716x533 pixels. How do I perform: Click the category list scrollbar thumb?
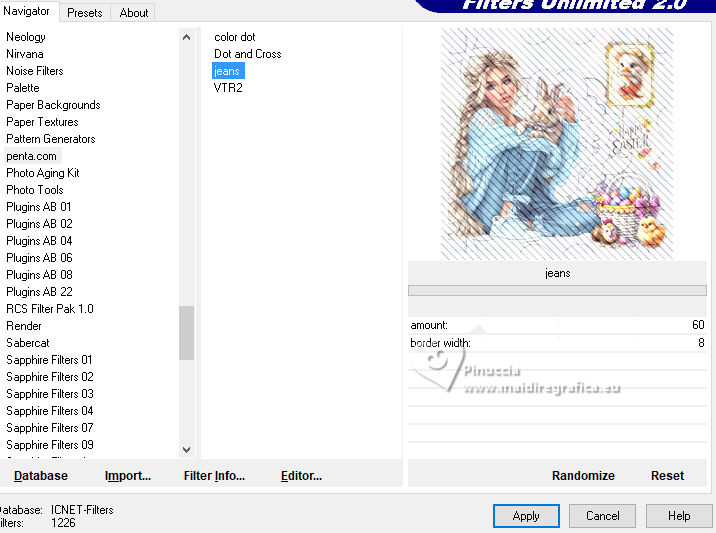186,332
